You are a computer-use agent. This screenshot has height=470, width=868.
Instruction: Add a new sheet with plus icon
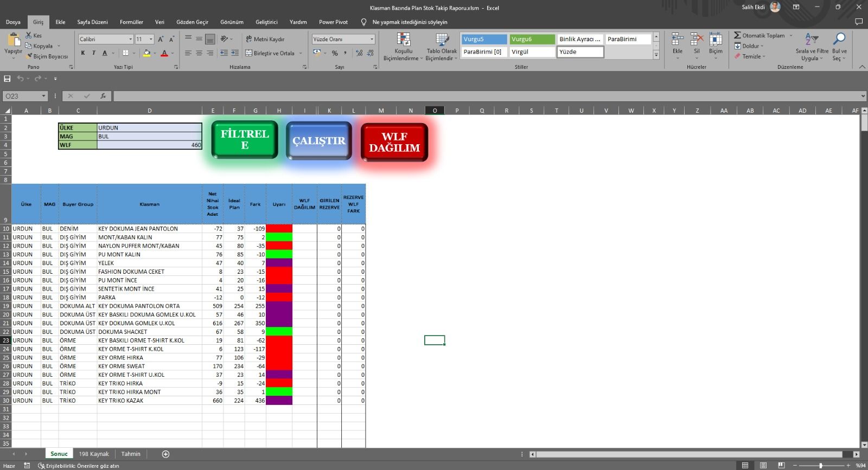tap(166, 454)
